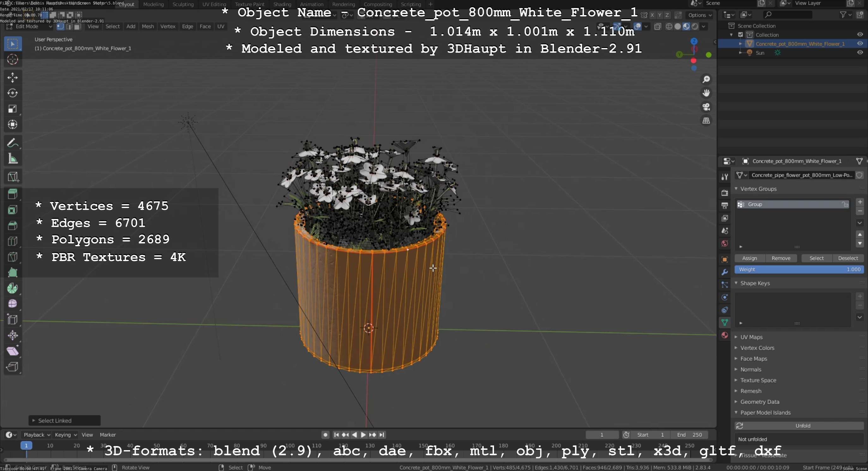Screen dimensions: 868x471
Task: Open the Render properties tab
Action: tap(725, 193)
